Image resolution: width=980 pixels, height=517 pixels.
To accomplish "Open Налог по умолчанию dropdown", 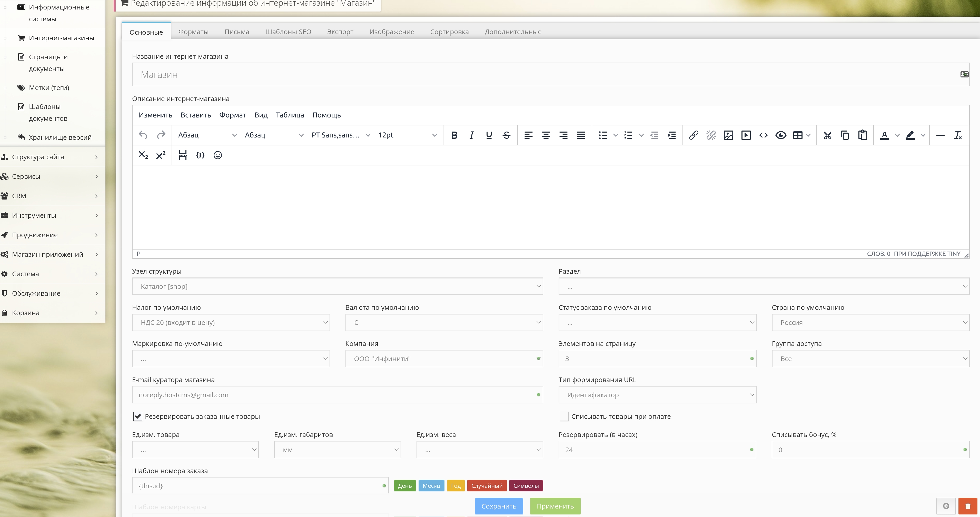I will (231, 322).
